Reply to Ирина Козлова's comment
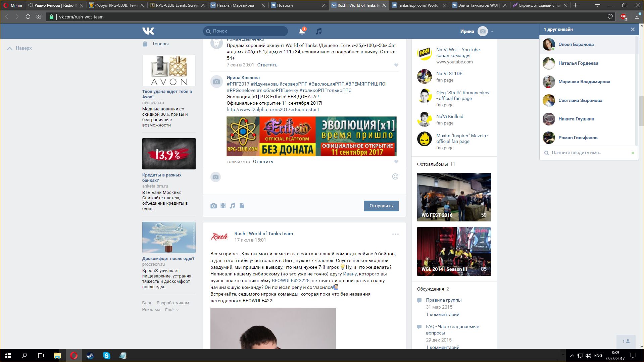This screenshot has width=644, height=362. (x=263, y=162)
